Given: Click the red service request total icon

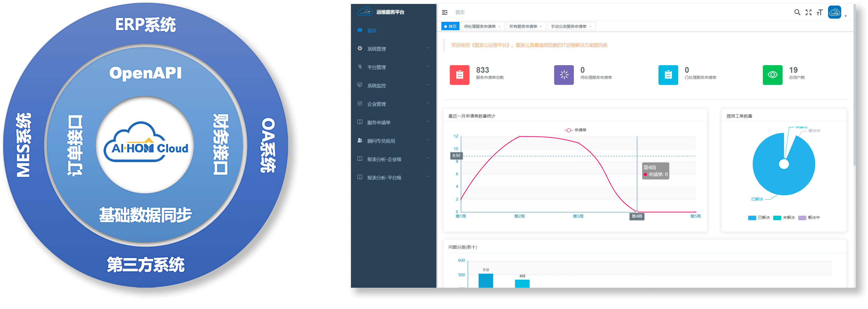Looking at the screenshot, I should [459, 75].
